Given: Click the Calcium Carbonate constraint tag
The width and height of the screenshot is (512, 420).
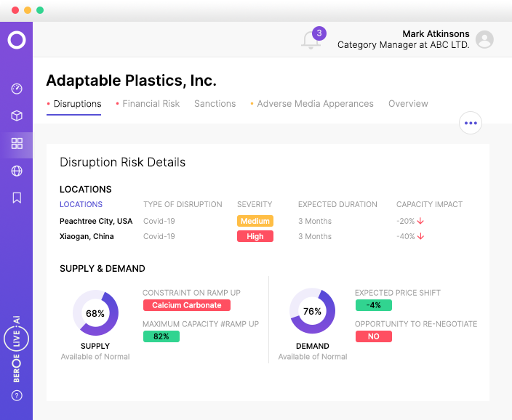Looking at the screenshot, I should [x=186, y=305].
